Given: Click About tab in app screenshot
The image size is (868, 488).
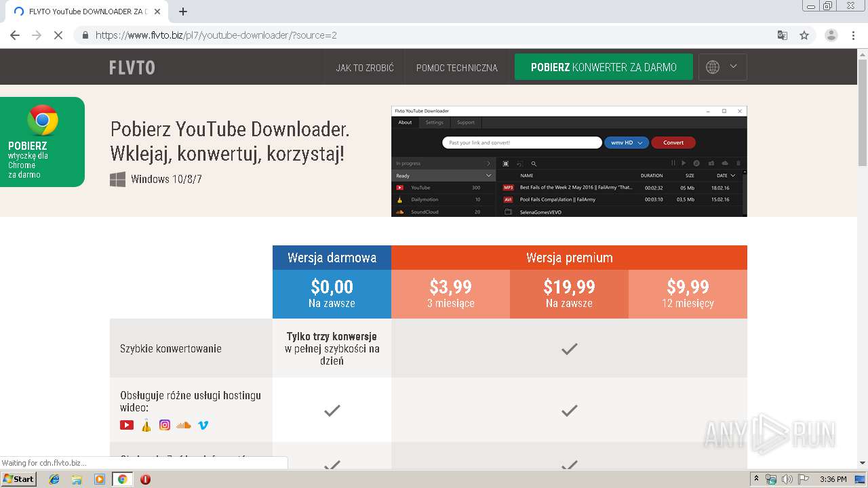Looking at the screenshot, I should pos(405,123).
